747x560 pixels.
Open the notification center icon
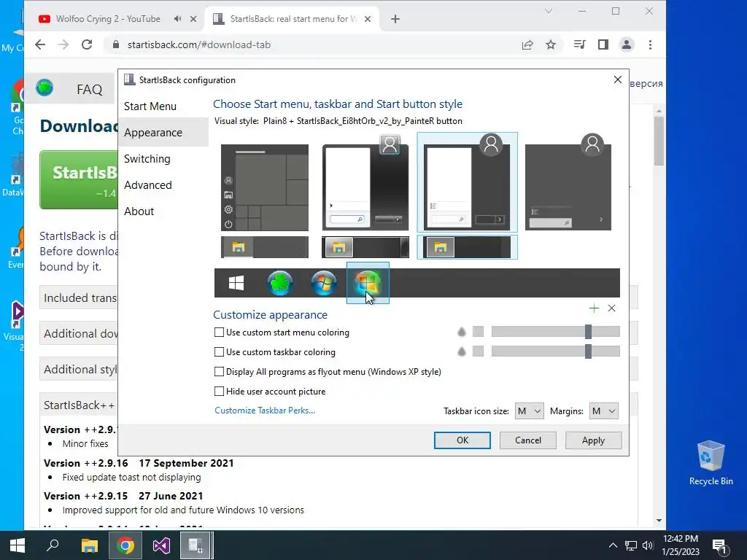pyautogui.click(x=719, y=545)
